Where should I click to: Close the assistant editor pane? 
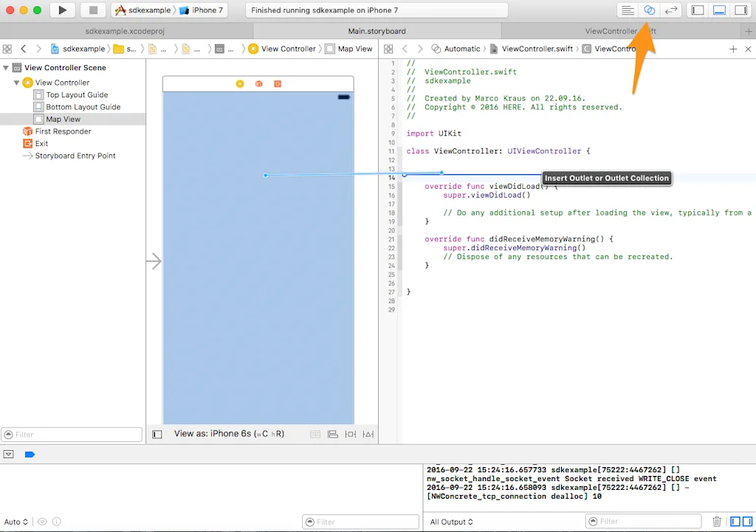(x=748, y=49)
